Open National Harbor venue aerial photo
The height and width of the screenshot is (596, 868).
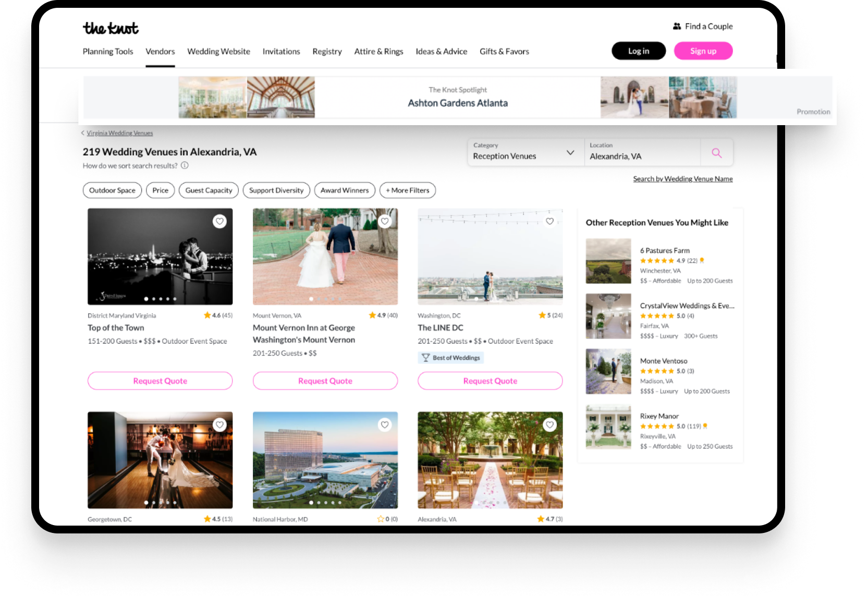point(325,460)
